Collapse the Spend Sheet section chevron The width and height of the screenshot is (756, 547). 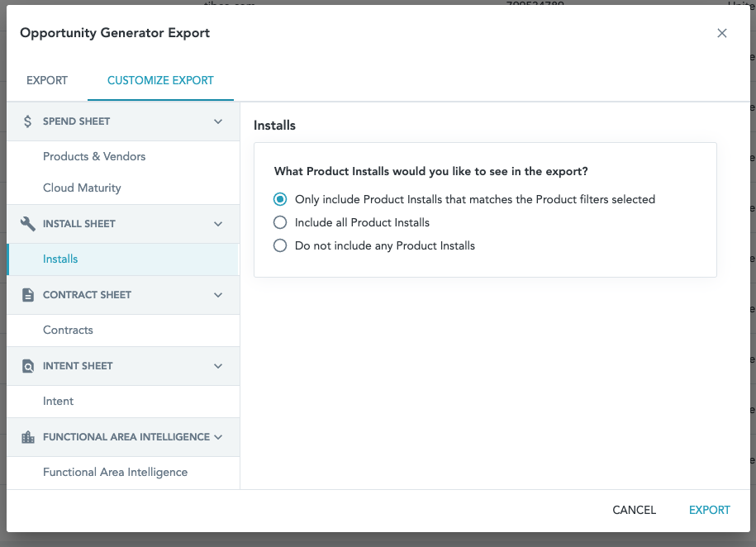[x=218, y=121]
